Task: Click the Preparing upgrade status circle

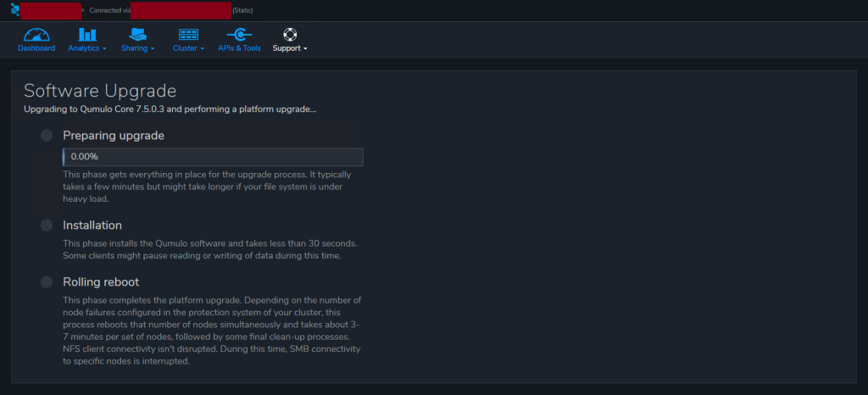Action: (x=47, y=136)
